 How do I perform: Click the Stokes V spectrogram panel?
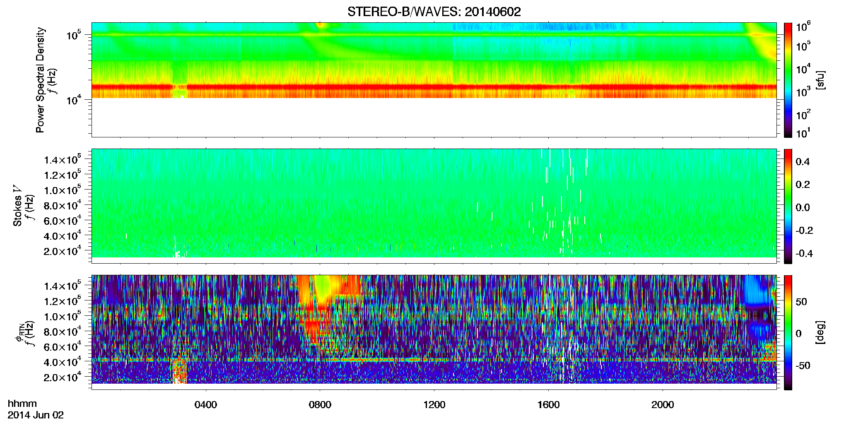434,206
